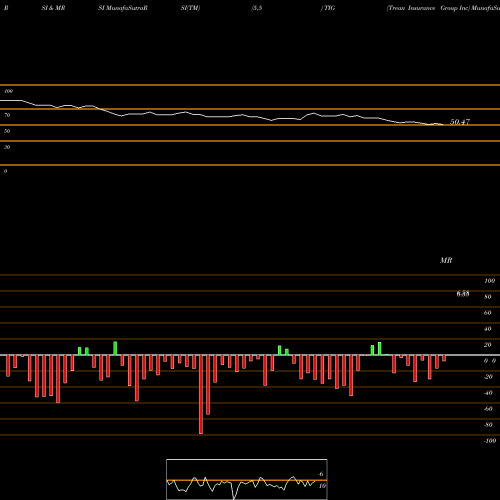Click the 80 label on the MR scale
500x500 pixels.
488,297
